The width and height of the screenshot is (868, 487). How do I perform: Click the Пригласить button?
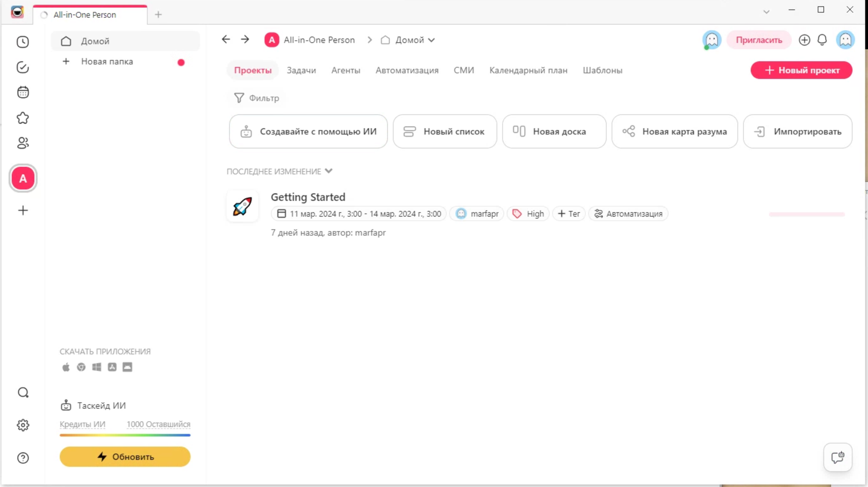759,40
